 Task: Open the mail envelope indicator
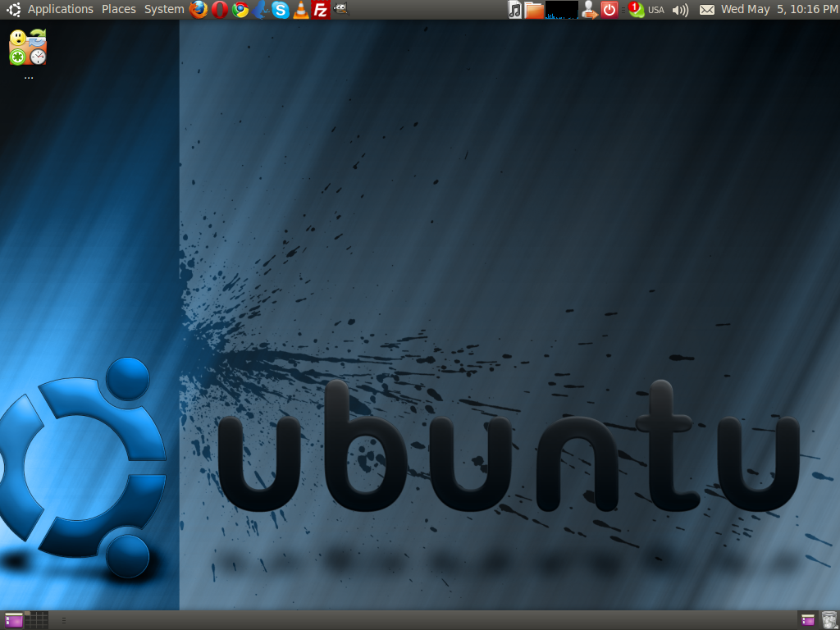pyautogui.click(x=706, y=10)
